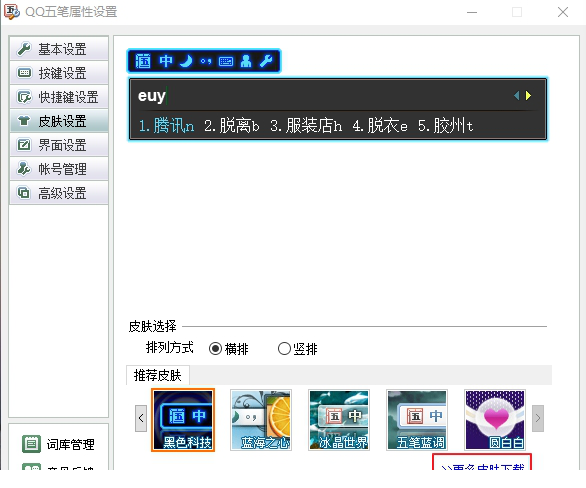Select the 横排 radio button
This screenshot has height=488, width=586.
pos(216,349)
